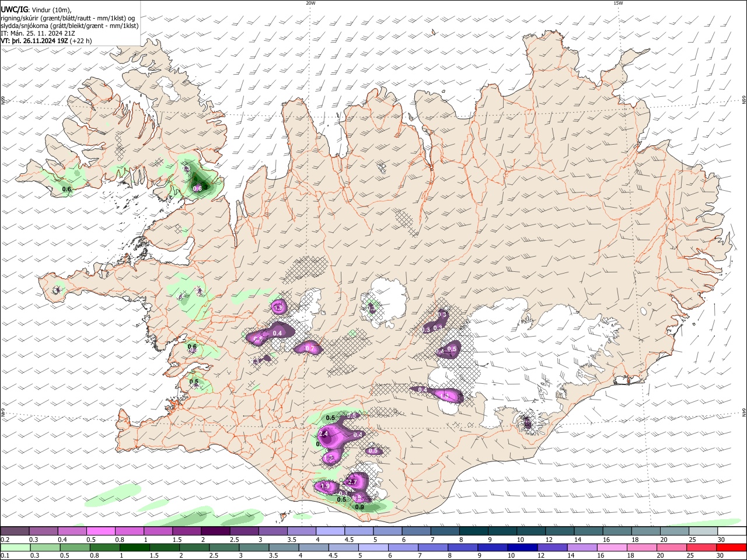Select the '0.9' precipitation value on the south coast
This screenshot has height=560, width=747.
pos(359,508)
